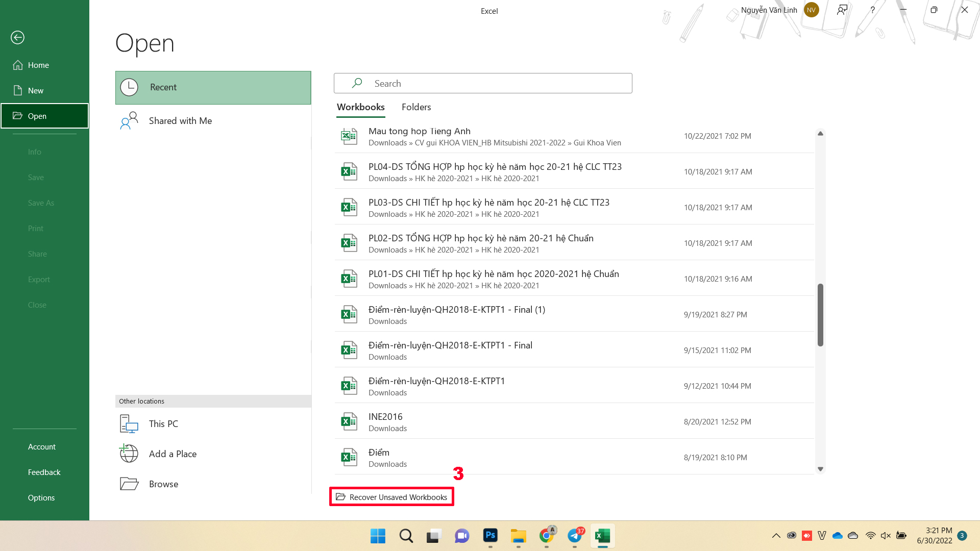Open the Home page in sidebar

(x=44, y=65)
